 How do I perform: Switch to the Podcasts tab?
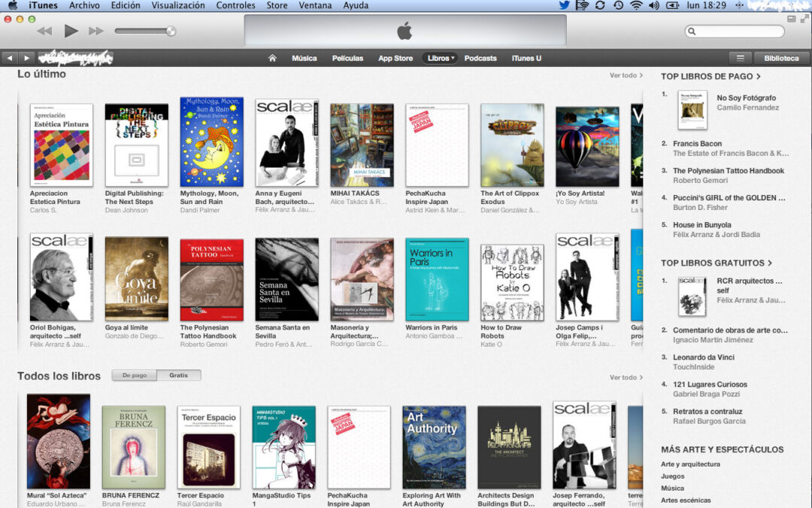click(x=480, y=58)
